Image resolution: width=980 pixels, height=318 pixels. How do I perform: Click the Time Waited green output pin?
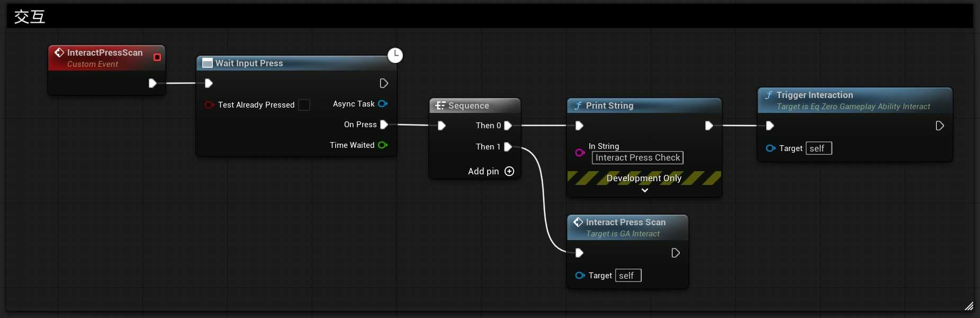[x=383, y=145]
